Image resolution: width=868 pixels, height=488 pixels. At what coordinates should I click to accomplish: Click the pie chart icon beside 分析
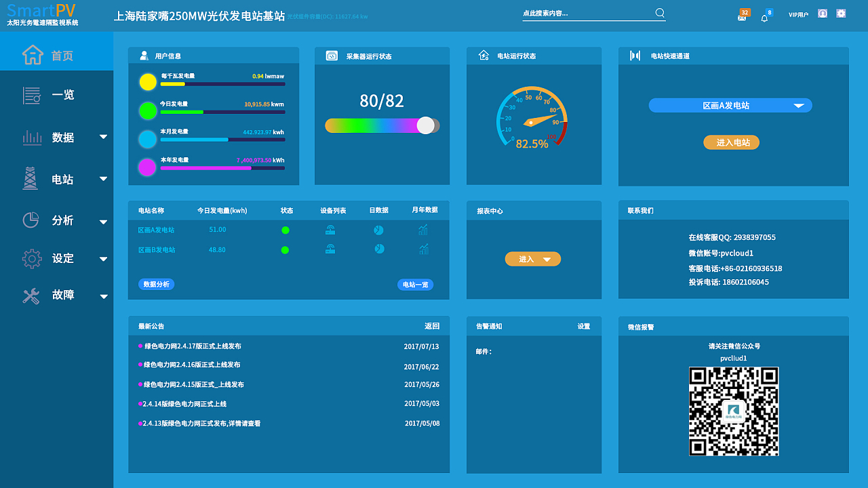click(x=31, y=220)
